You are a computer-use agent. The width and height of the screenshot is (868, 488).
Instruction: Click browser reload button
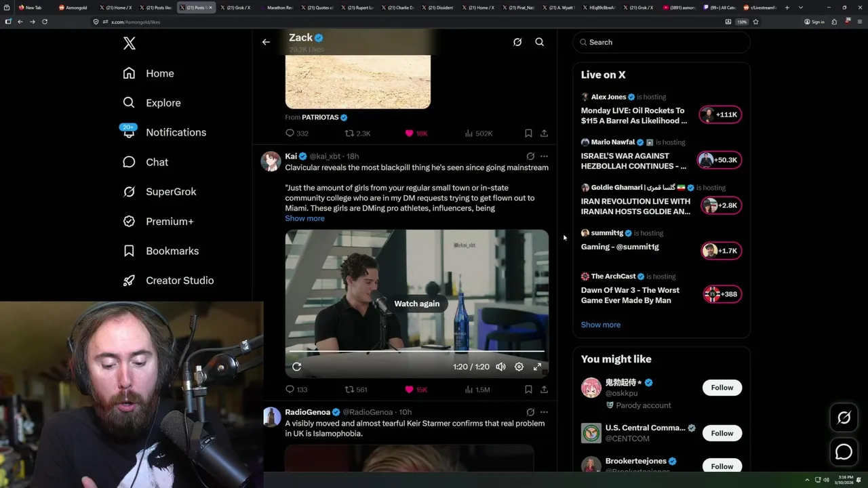click(x=45, y=22)
